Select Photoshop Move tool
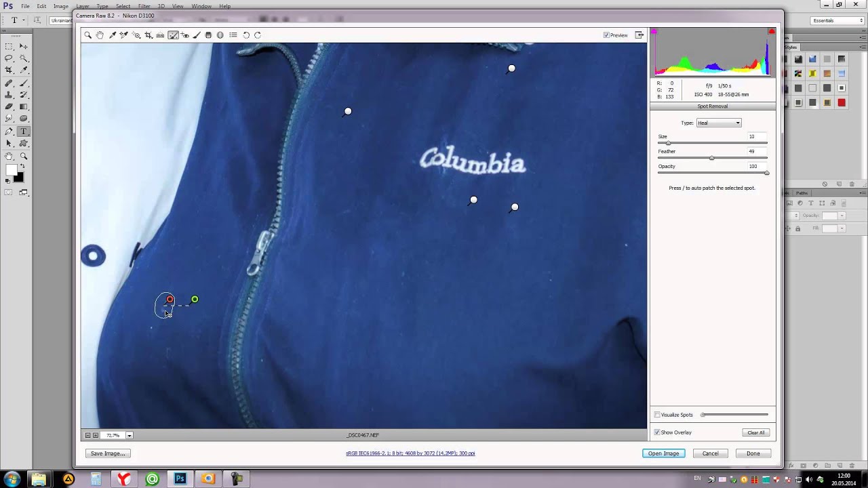This screenshot has width=868, height=488. 24,46
